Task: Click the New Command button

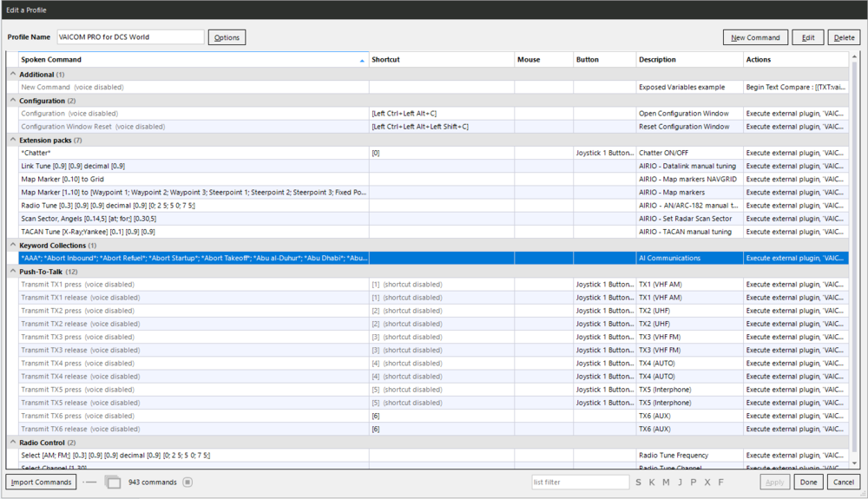Action: tap(755, 37)
